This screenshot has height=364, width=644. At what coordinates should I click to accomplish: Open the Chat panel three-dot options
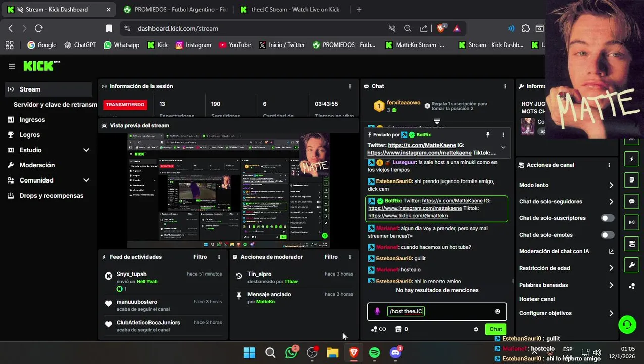pos(505,86)
